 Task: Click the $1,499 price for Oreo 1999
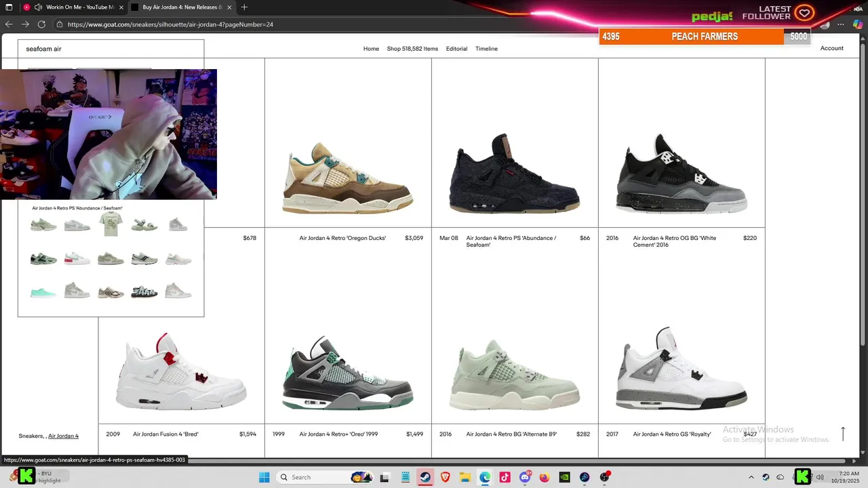click(414, 434)
